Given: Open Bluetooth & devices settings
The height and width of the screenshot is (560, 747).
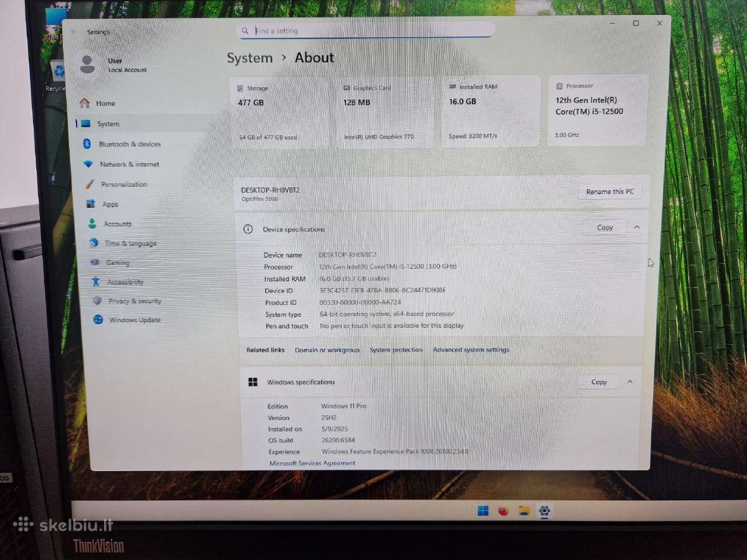Looking at the screenshot, I should click(123, 144).
